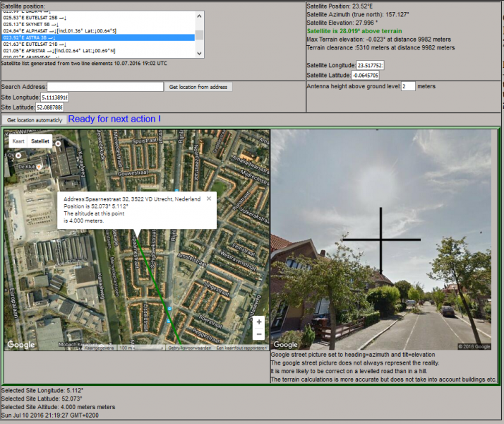Click the bus stop icon near Reggestraat
Screen dimensions: 504x424
tap(169, 321)
